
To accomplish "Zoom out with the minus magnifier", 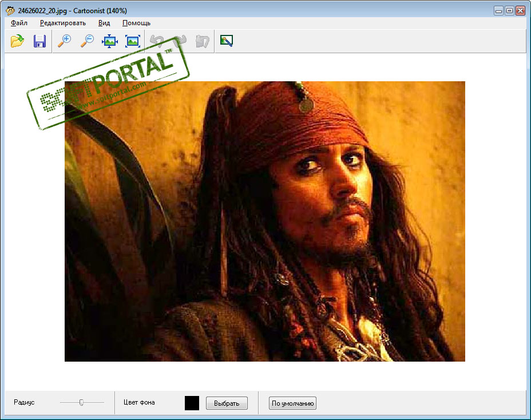I will pyautogui.click(x=87, y=41).
